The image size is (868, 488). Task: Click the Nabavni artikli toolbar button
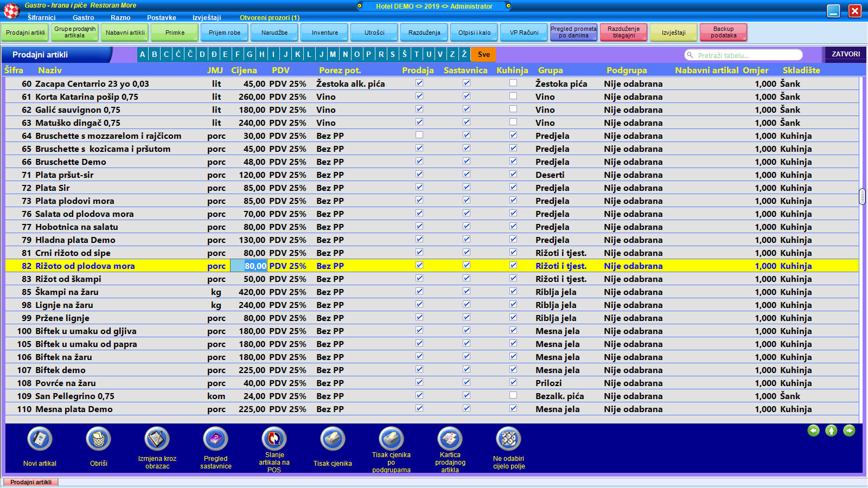click(x=125, y=33)
